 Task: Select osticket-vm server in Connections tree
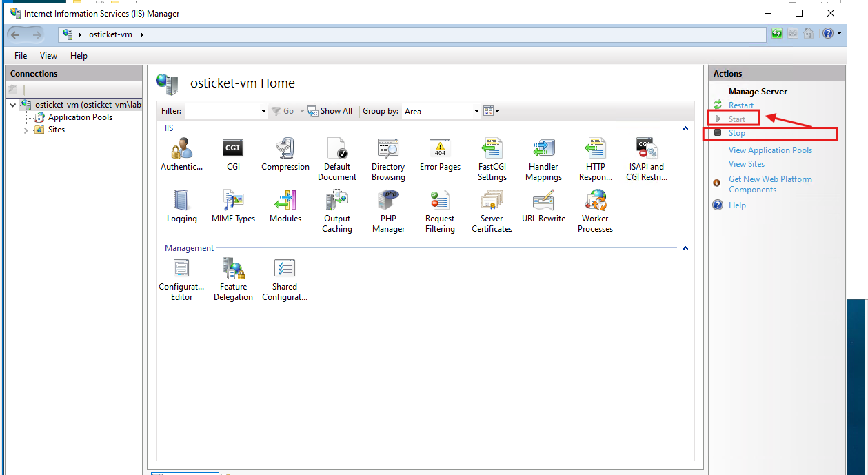(88, 105)
